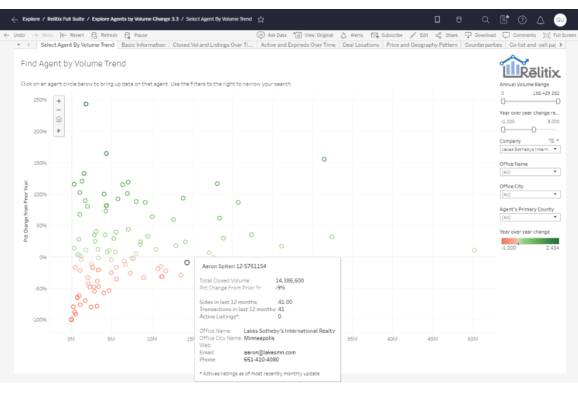The width and height of the screenshot is (578, 403).
Task: Click the Total Closed Volume value 14,386,600
Action: 290,281
